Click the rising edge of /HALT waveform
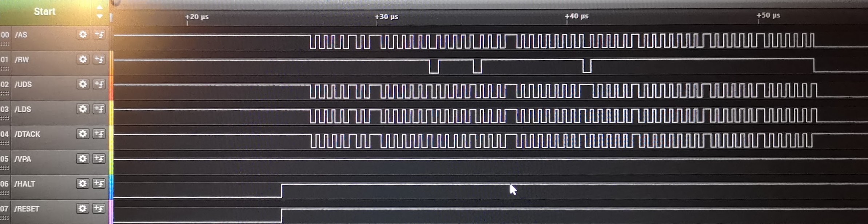The image size is (868, 224). click(282, 191)
